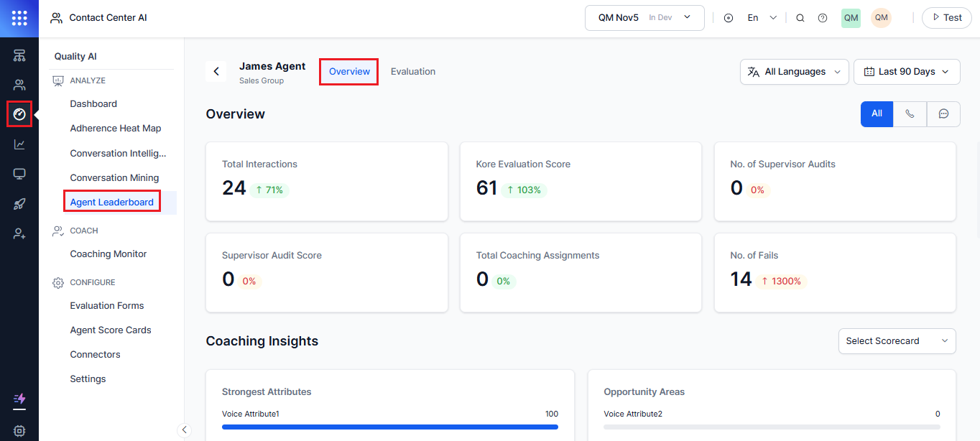Open the QM Nov5 app dropdown
Image resolution: width=980 pixels, height=441 pixels.
[x=645, y=18]
